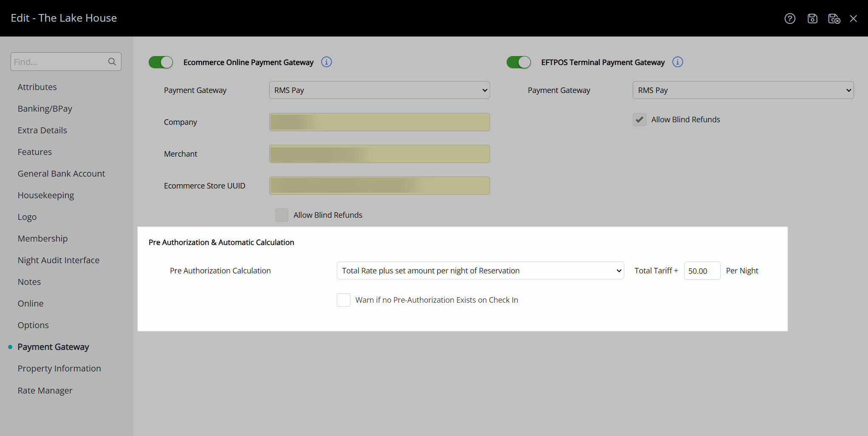Open Night Audit Interface section
The height and width of the screenshot is (436, 868).
click(58, 260)
